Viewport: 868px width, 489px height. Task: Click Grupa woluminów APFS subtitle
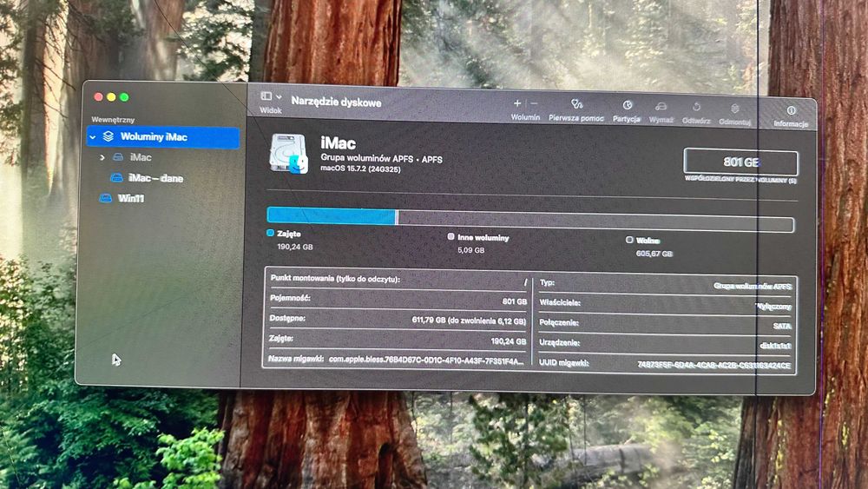coord(381,159)
